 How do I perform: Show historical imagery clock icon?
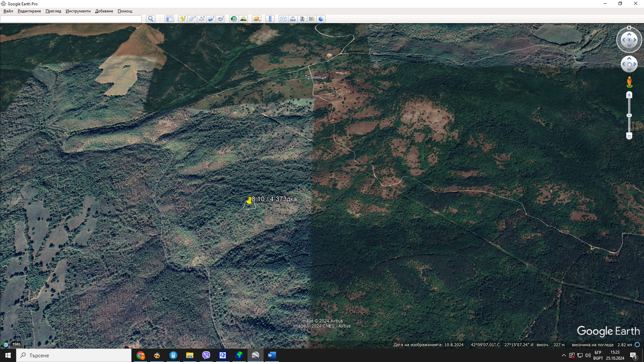pos(234,19)
